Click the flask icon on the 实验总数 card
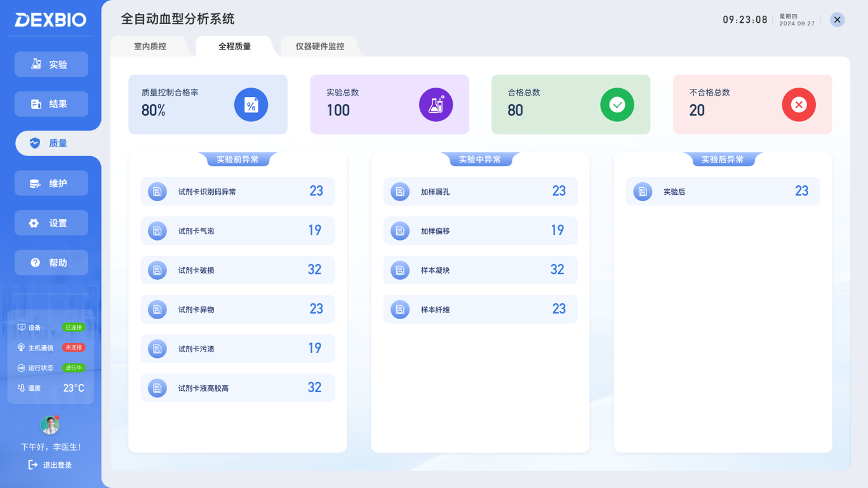 pos(436,104)
